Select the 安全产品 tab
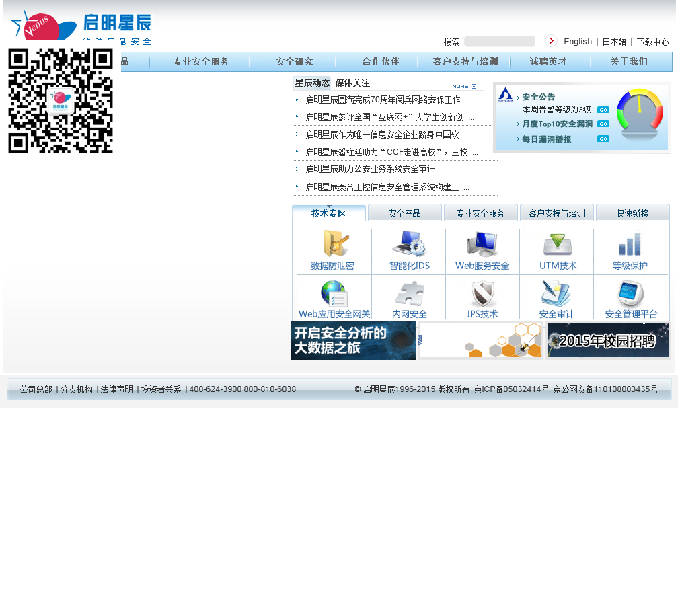Viewport: 678px width, 616px height. coord(405,213)
